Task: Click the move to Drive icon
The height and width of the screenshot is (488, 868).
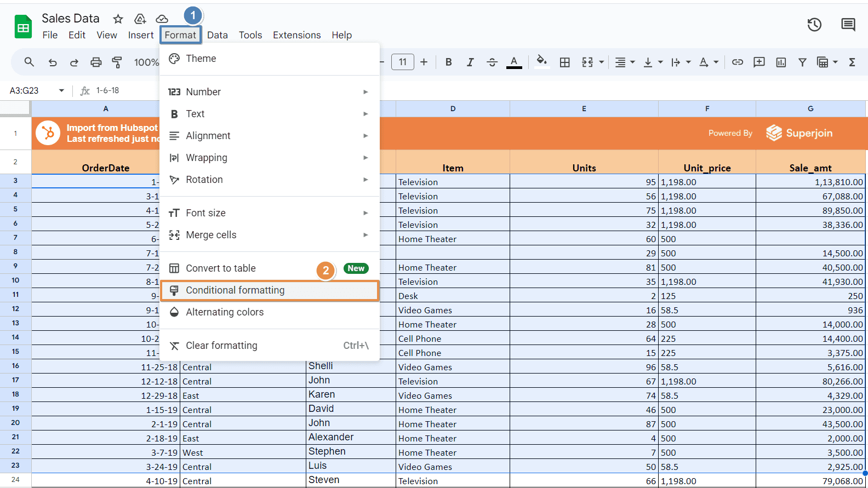Action: pyautogui.click(x=140, y=19)
